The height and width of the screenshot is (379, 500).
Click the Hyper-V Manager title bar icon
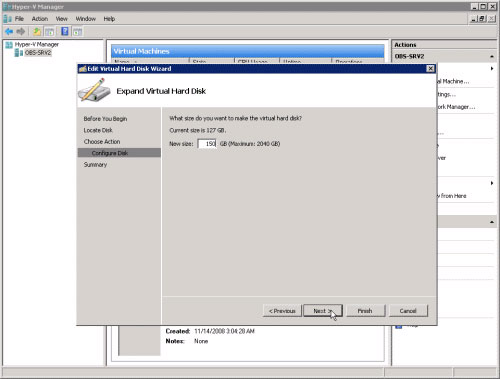(x=7, y=7)
